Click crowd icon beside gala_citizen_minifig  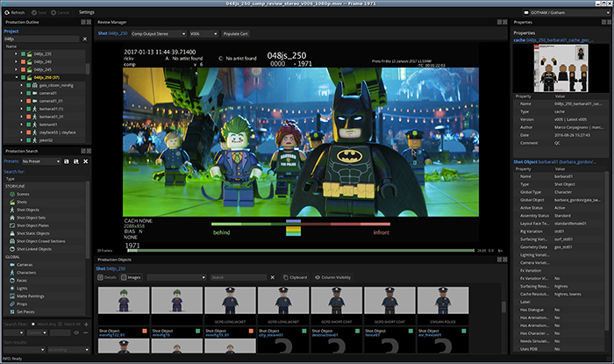point(34,85)
